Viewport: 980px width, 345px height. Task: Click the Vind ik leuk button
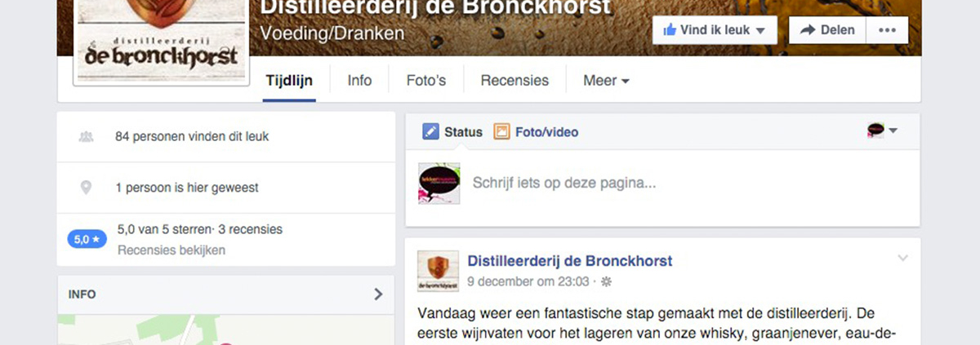[x=715, y=30]
